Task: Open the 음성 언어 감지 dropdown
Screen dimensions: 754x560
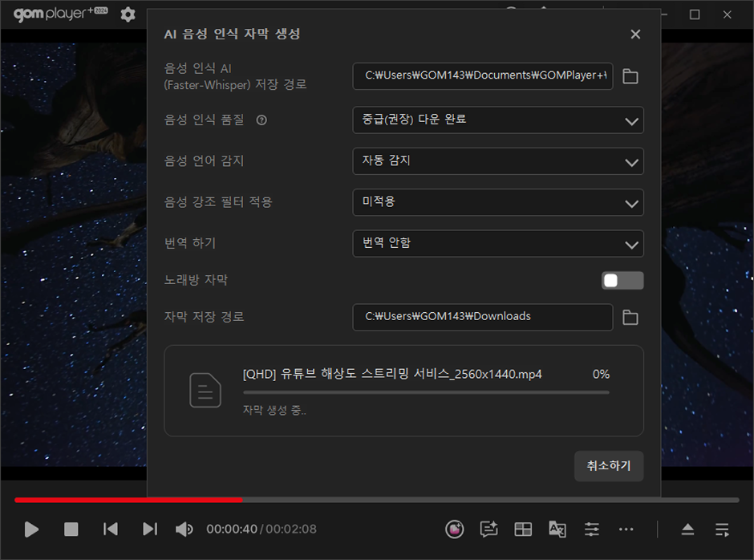Action: 497,160
